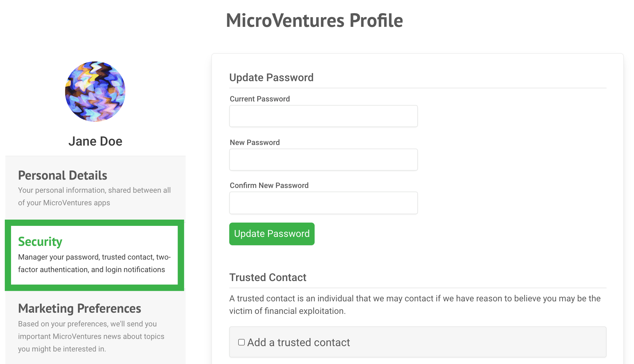
Task: Click the Add a trusted contact label
Action: coord(298,343)
